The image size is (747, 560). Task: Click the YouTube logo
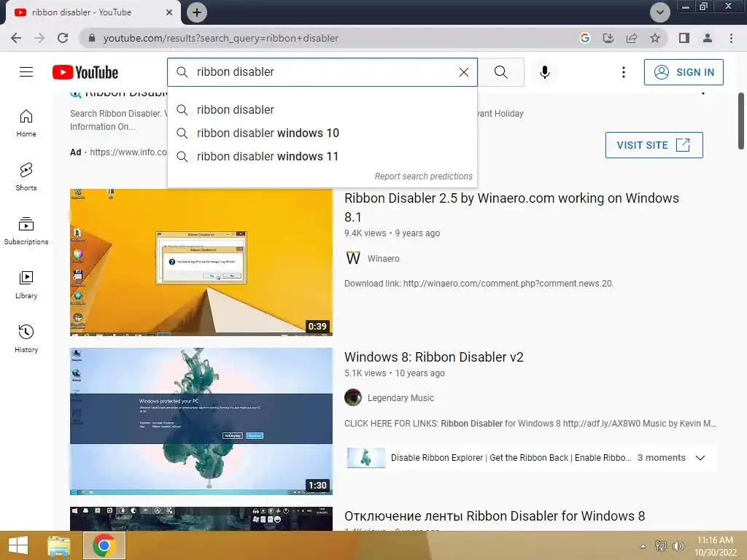[85, 72]
